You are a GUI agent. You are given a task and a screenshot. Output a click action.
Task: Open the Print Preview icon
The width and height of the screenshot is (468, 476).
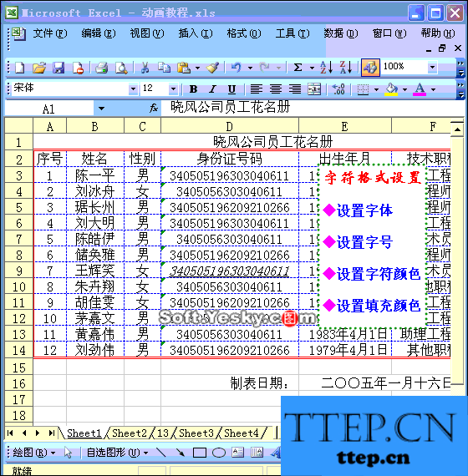[x=121, y=68]
